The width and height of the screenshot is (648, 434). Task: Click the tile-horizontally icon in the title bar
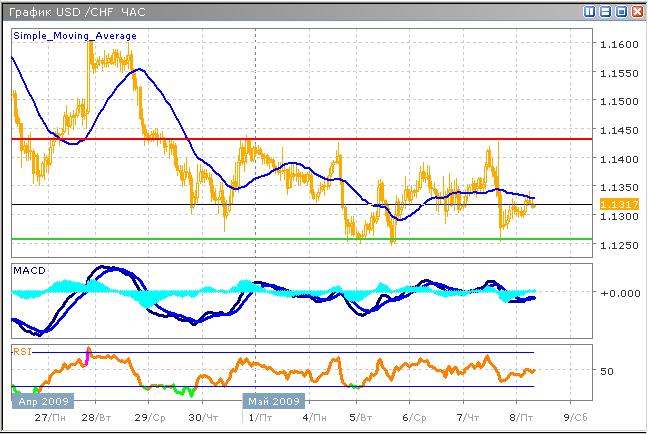(x=605, y=12)
